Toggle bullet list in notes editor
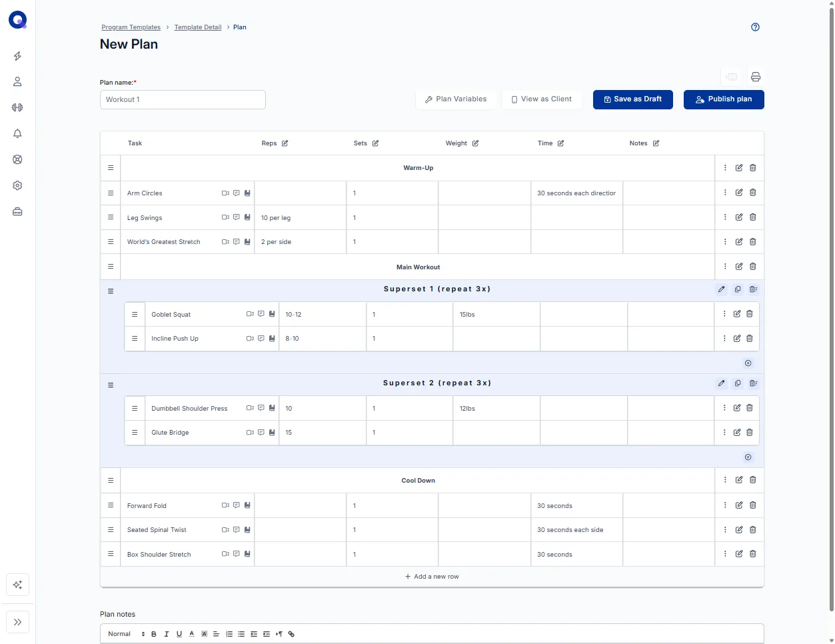This screenshot has width=835, height=644. 241,634
